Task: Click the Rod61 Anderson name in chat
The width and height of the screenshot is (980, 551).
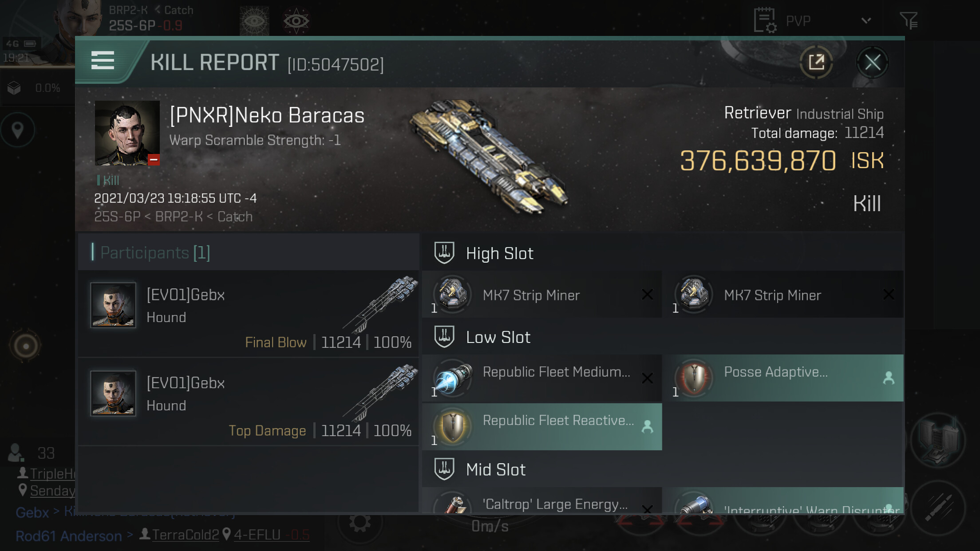Action: pos(69,536)
